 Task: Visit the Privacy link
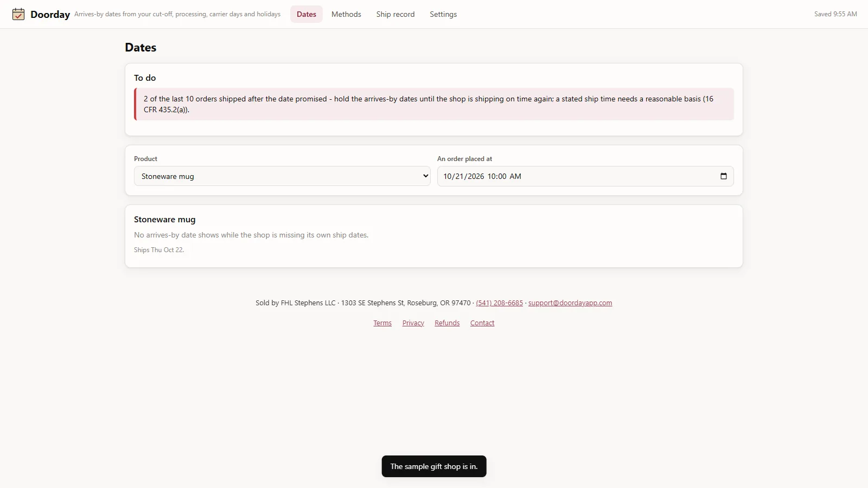coord(413,323)
